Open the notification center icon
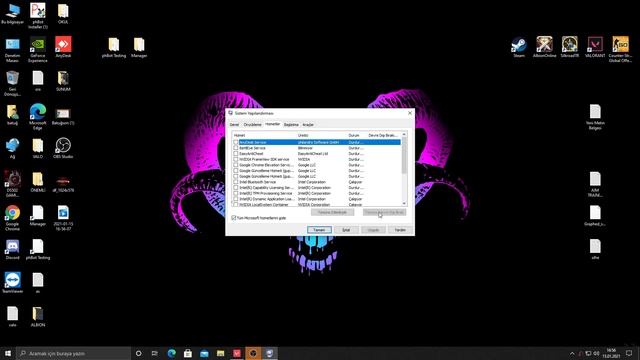 click(629, 353)
